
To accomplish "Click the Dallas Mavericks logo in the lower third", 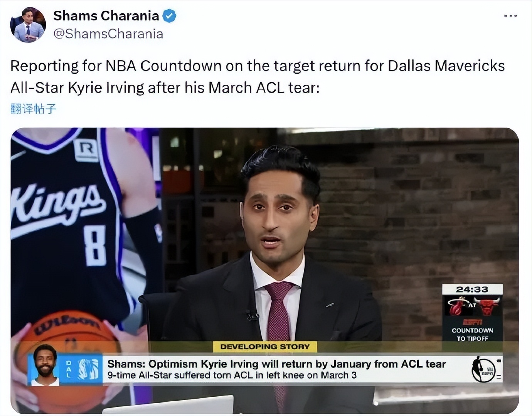I will tap(88, 369).
